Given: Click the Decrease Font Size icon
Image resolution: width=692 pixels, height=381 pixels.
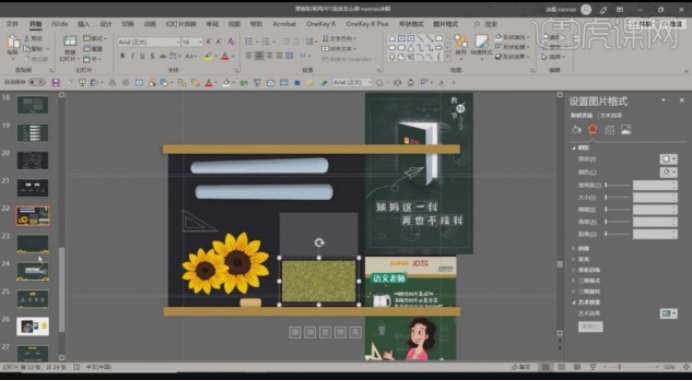Looking at the screenshot, I should (x=219, y=42).
